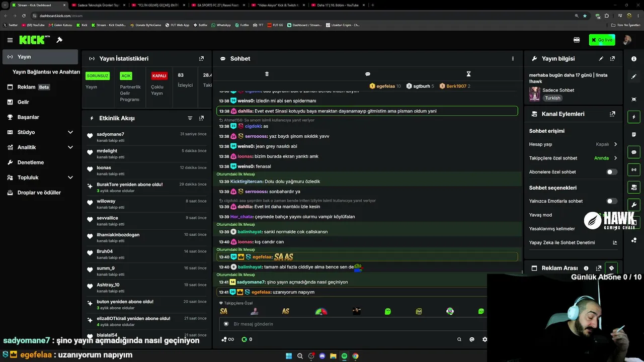Open the WhatsApp bookmark

tap(221, 25)
